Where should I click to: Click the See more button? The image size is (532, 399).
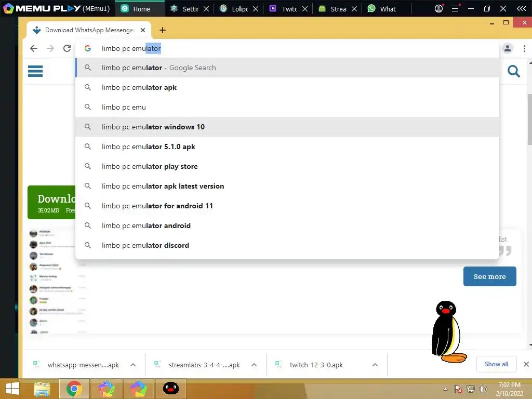point(489,276)
